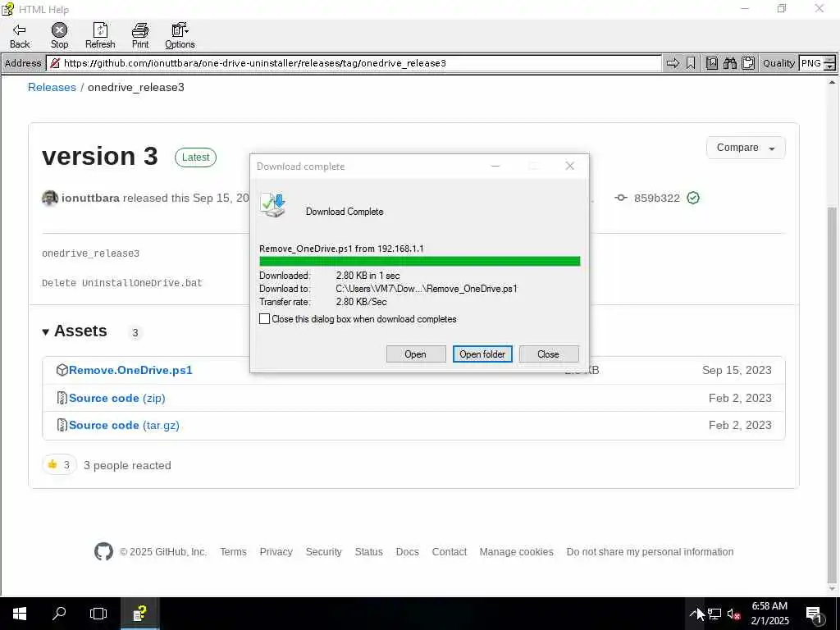Click the GitHub logo in the footer
The image size is (840, 630).
[104, 552]
